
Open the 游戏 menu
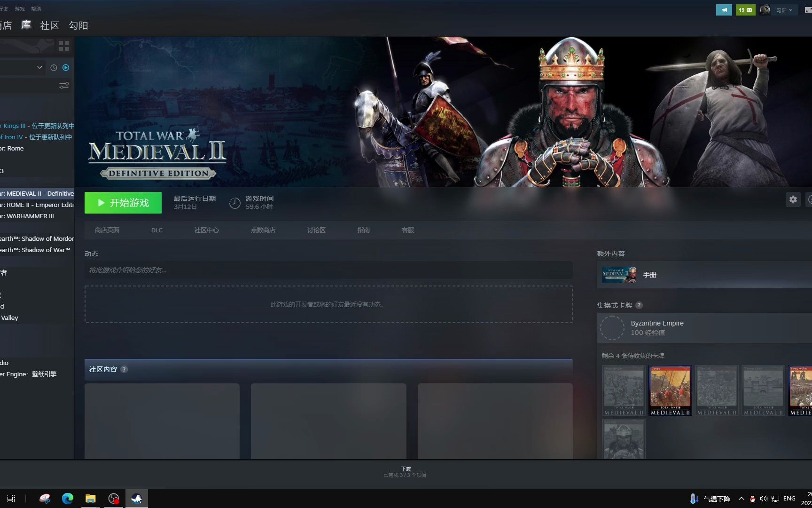20,9
